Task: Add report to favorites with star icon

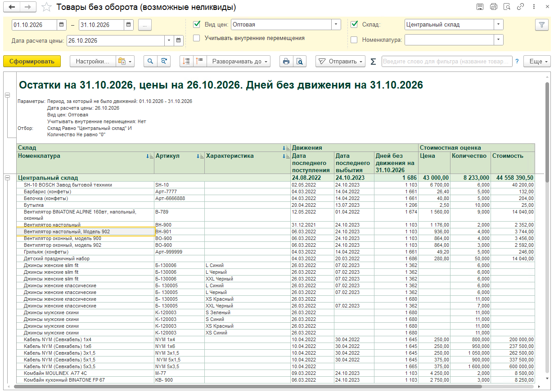Action: pyautogui.click(x=46, y=7)
